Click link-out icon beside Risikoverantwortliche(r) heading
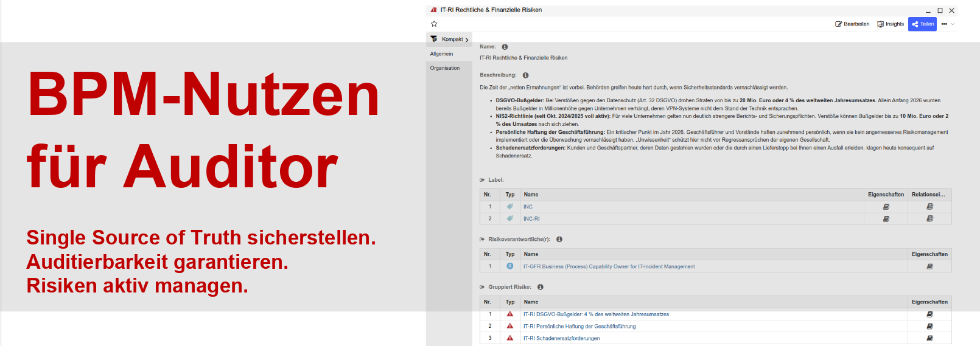Image resolution: width=980 pixels, height=346 pixels. pos(482,240)
